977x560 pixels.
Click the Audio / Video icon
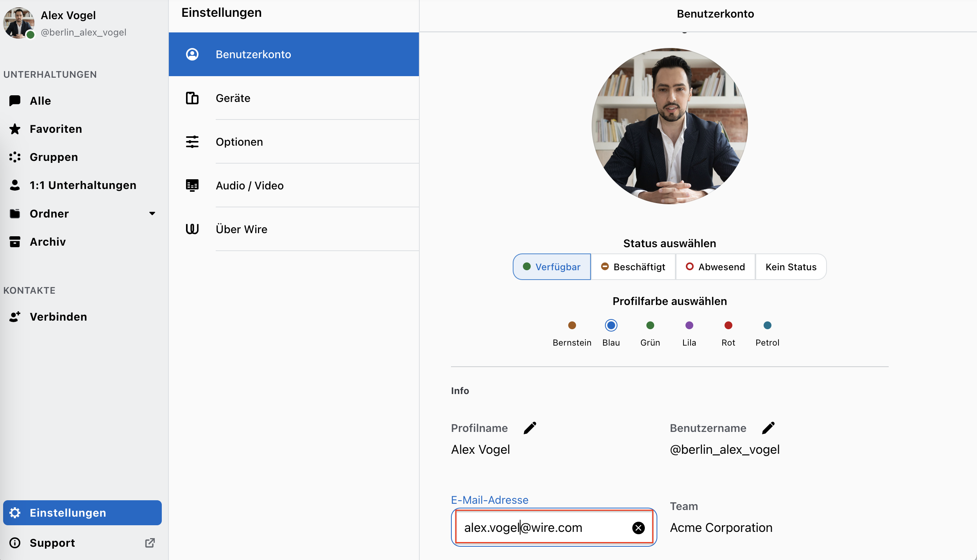pos(192,185)
